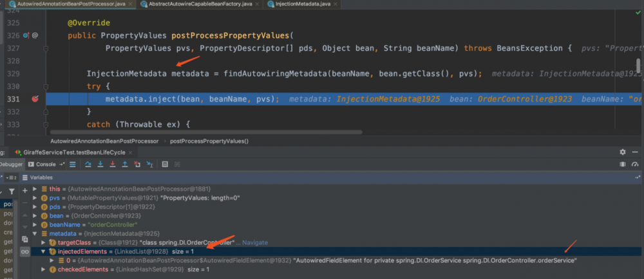Fold the method at line 327
The width and height of the screenshot is (644, 279).
46,48
